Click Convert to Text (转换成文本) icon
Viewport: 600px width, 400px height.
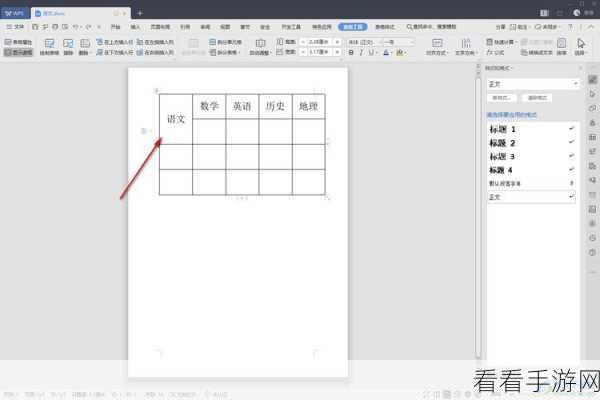tap(537, 52)
